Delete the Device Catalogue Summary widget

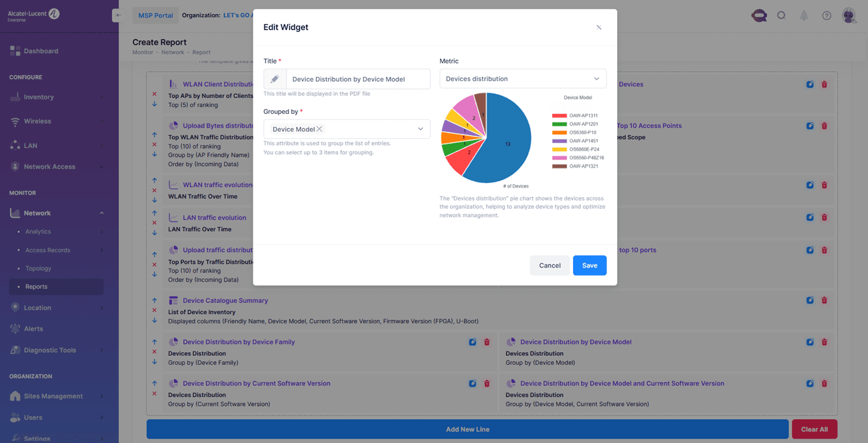[x=824, y=300]
